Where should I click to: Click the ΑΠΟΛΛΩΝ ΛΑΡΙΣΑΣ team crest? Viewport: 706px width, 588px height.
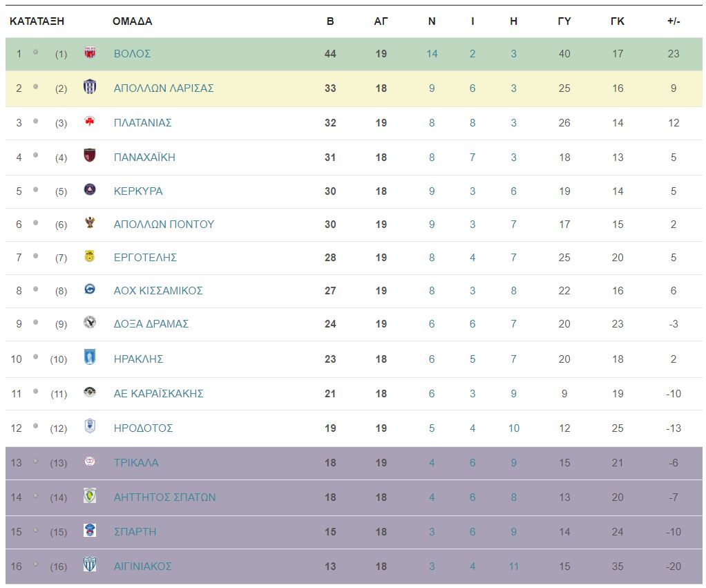(90, 87)
